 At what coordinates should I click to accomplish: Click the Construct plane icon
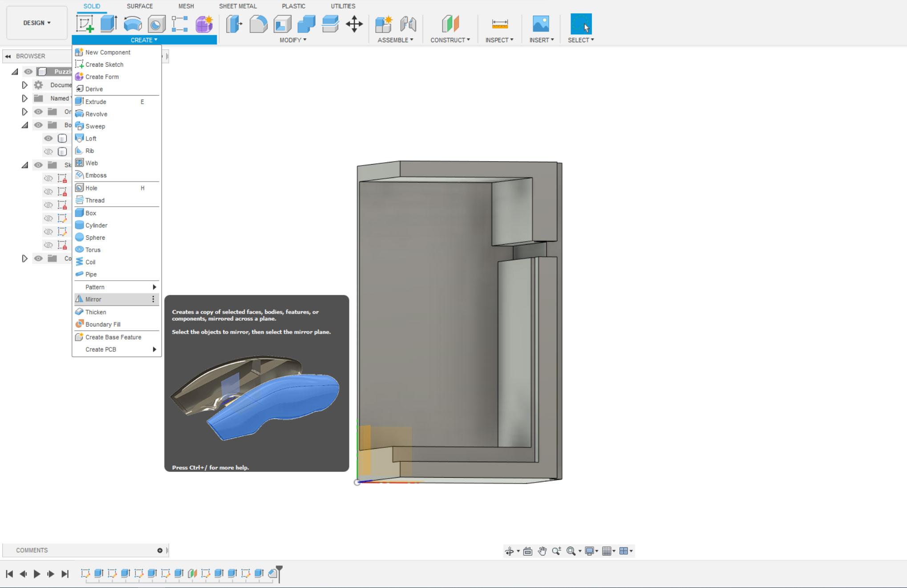(x=450, y=24)
